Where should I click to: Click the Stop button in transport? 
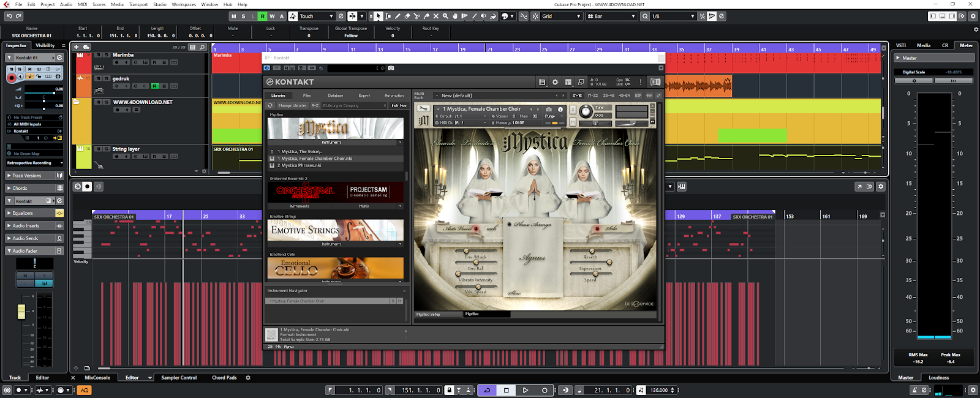point(507,390)
